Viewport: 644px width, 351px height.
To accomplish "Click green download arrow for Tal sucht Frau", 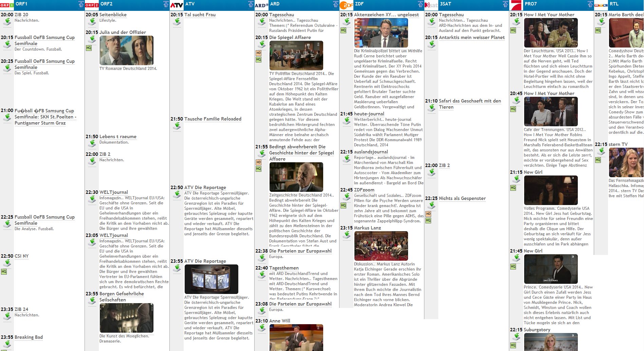I will tap(177, 22).
